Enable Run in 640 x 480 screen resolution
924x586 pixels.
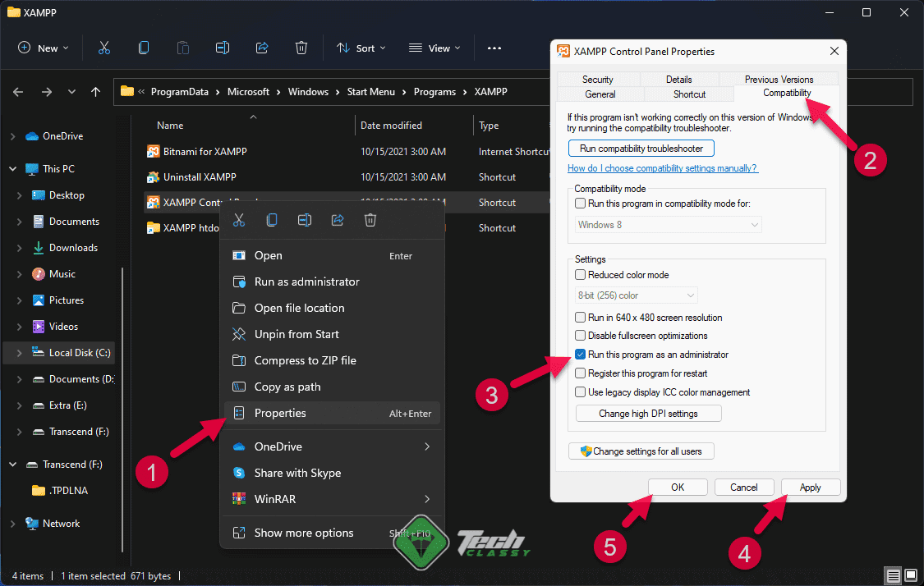[580, 318]
